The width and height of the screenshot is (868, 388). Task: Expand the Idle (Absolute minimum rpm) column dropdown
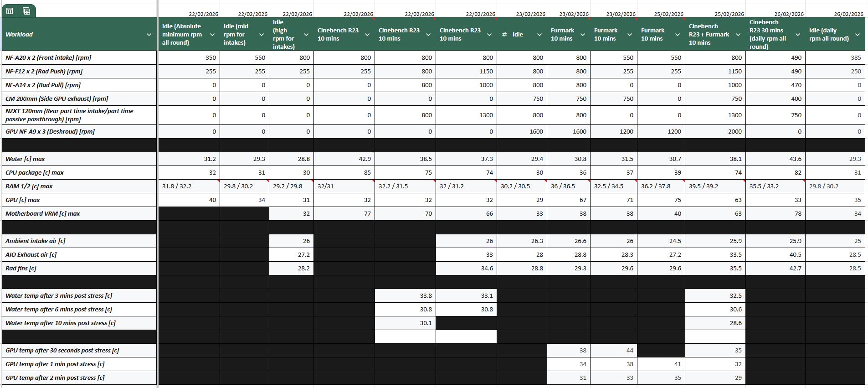[x=212, y=35]
